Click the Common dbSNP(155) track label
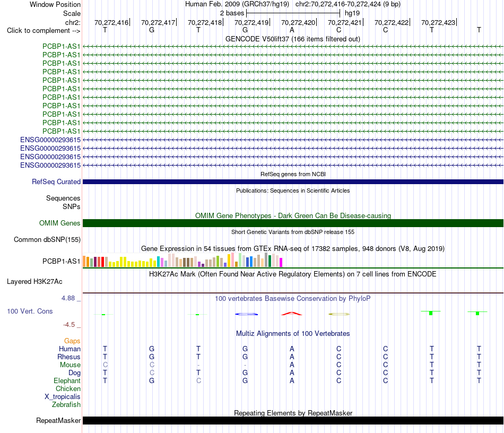The image size is (504, 433). pyautogui.click(x=47, y=239)
